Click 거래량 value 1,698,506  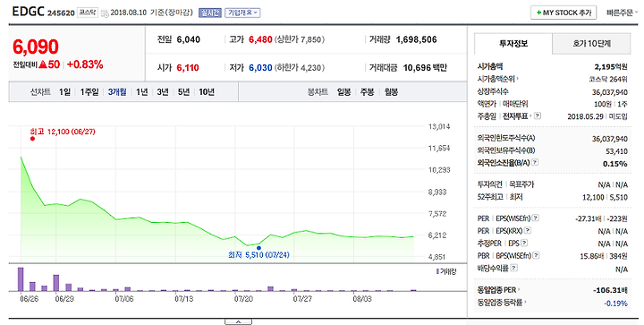[x=416, y=40]
